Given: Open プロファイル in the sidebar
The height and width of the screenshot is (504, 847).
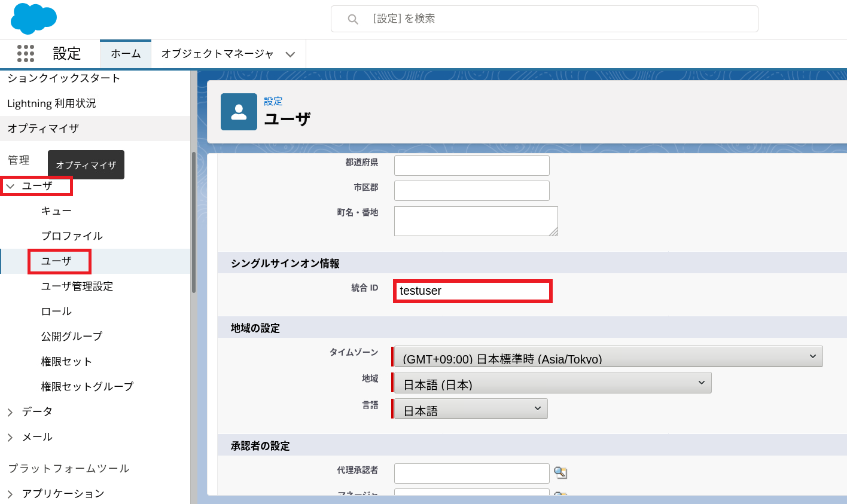Looking at the screenshot, I should 72,236.
